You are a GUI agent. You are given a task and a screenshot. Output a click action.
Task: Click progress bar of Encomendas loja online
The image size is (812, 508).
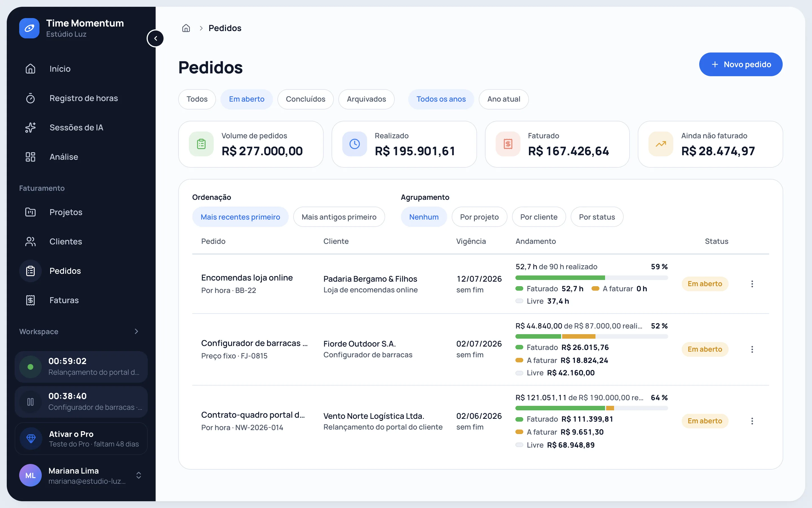click(592, 278)
